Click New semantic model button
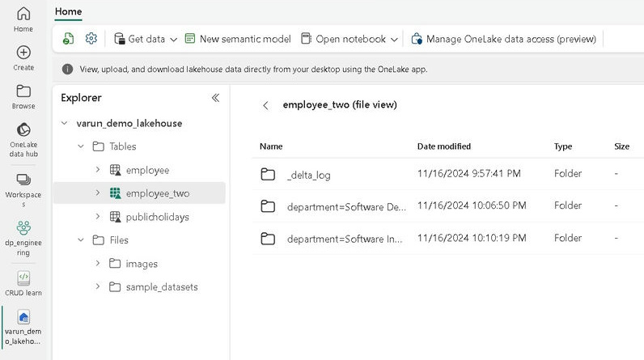644x360 pixels. 238,39
